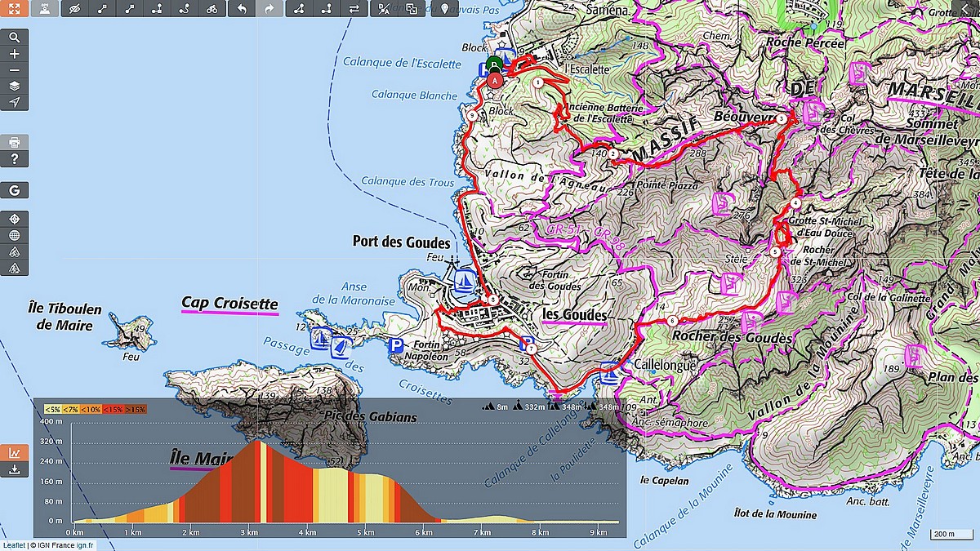This screenshot has height=551, width=980.
Task: Print the current map
Action: click(14, 142)
